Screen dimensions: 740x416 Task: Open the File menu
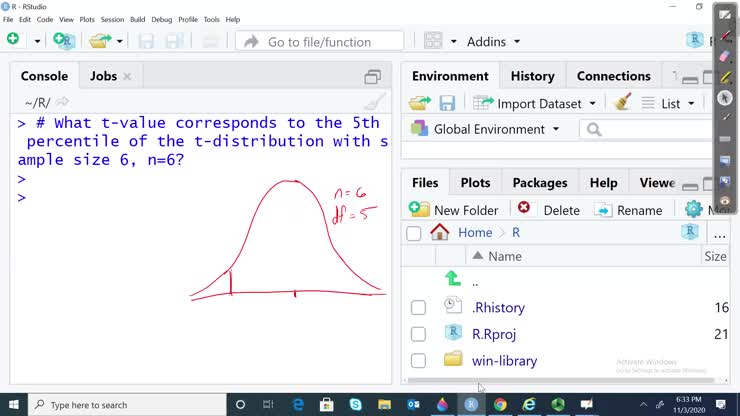(8, 19)
